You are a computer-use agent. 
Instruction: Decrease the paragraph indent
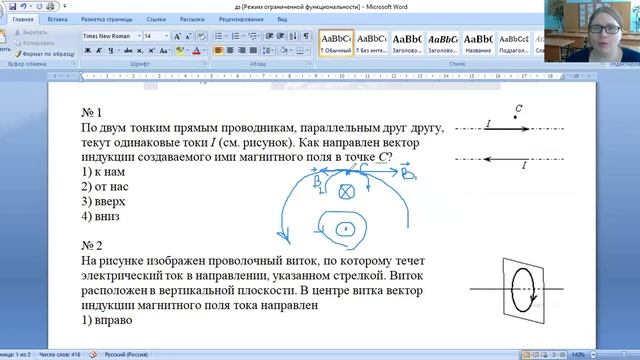(x=269, y=36)
